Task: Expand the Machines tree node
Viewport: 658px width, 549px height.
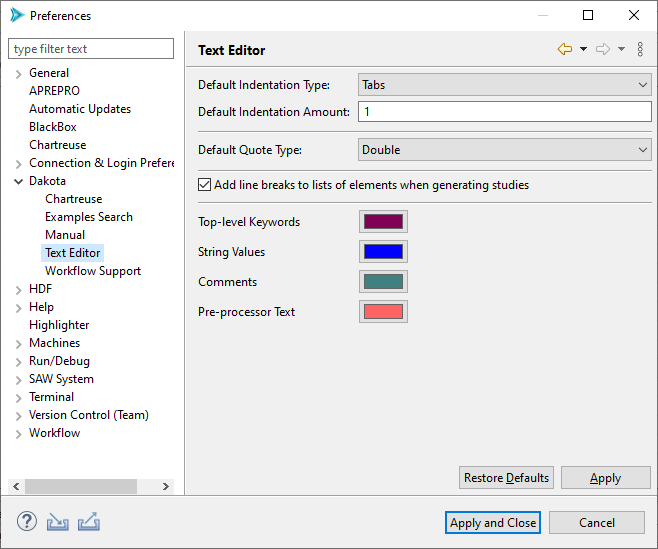Action: click(x=18, y=344)
